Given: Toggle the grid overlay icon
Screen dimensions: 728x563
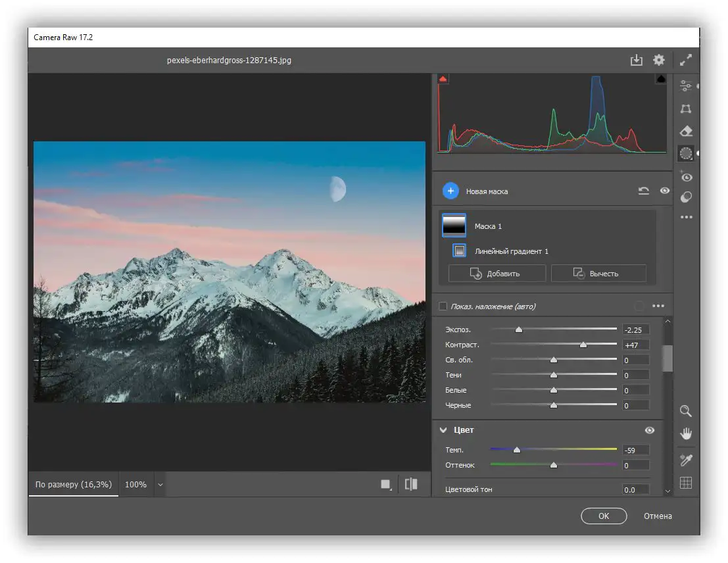Looking at the screenshot, I should tap(686, 483).
